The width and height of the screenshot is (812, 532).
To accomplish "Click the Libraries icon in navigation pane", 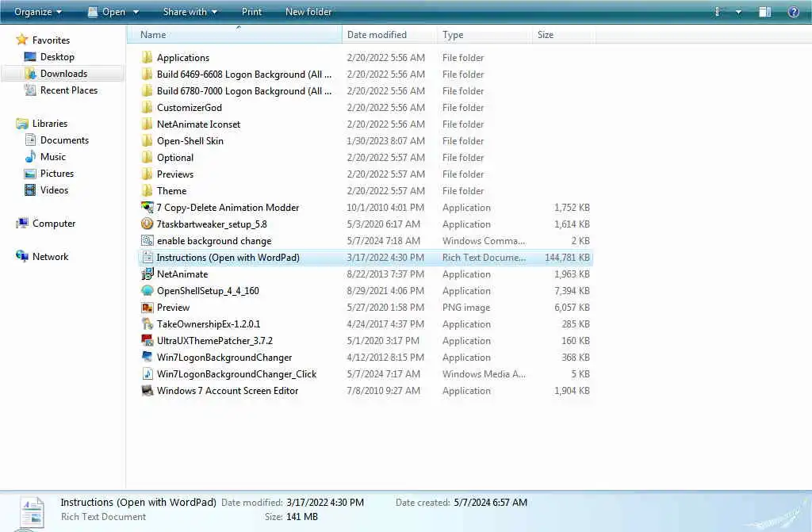I will [x=21, y=123].
